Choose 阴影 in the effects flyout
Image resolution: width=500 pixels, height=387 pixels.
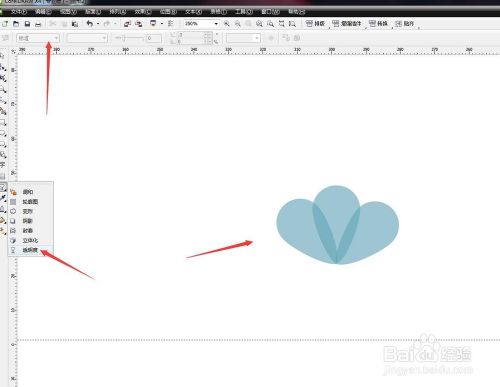[x=30, y=221]
